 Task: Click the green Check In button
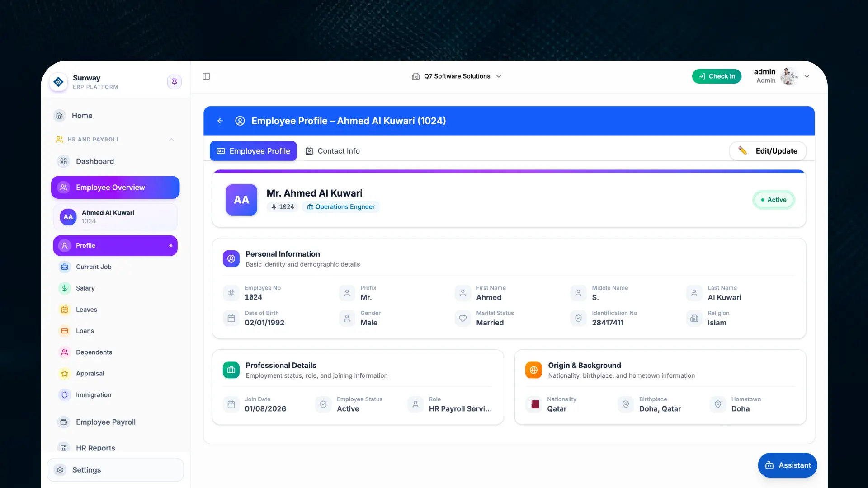[717, 76]
